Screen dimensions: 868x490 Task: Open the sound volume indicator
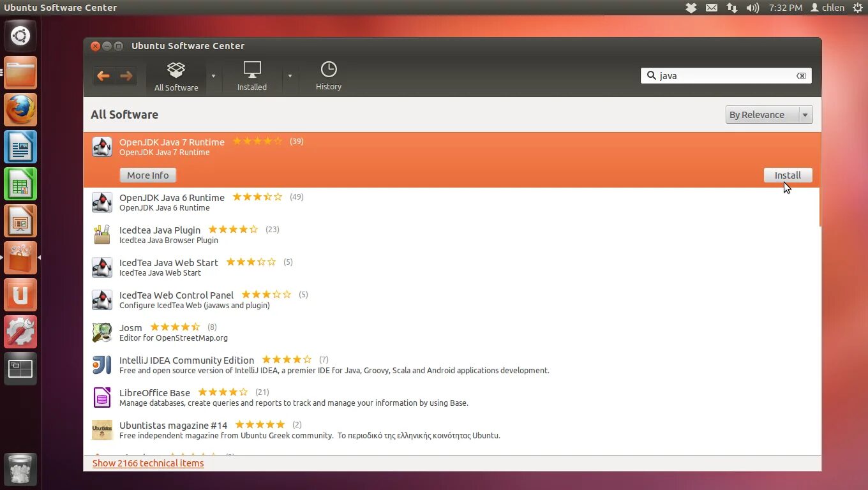753,8
